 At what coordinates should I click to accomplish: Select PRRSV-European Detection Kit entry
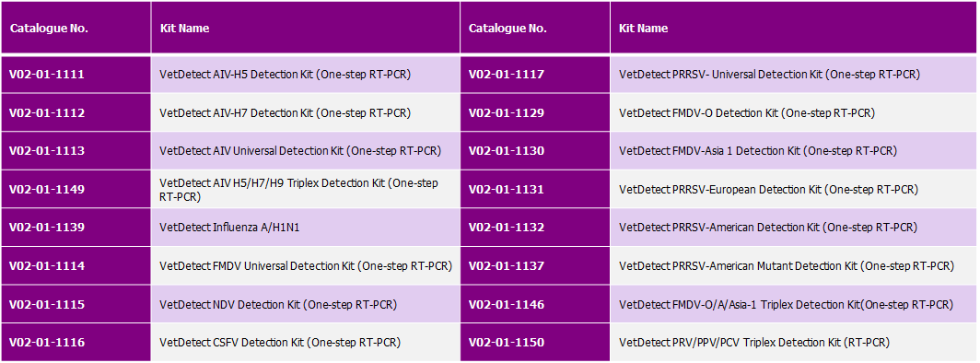tap(769, 189)
